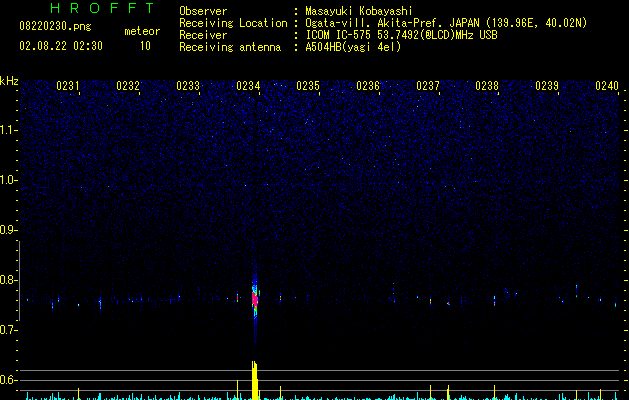Screen dimensions: 629x400
Task: Click the 1.0 kHz axis label
Action: click(x=8, y=180)
